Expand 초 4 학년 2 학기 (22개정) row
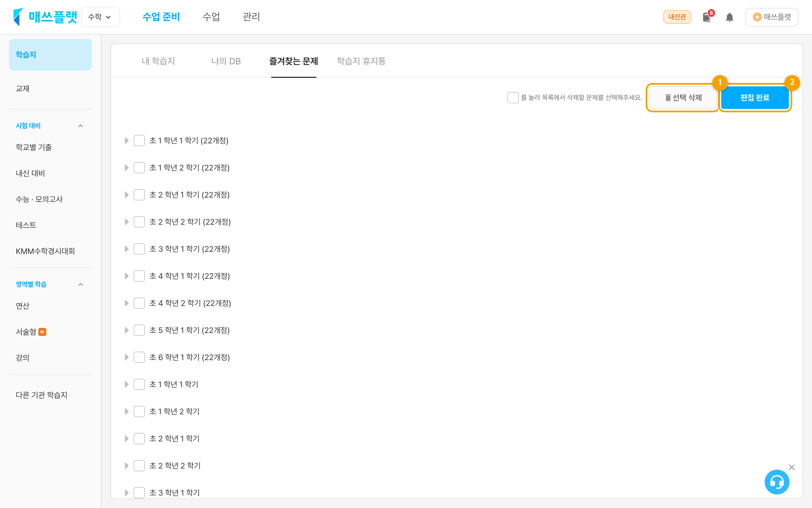 point(127,303)
